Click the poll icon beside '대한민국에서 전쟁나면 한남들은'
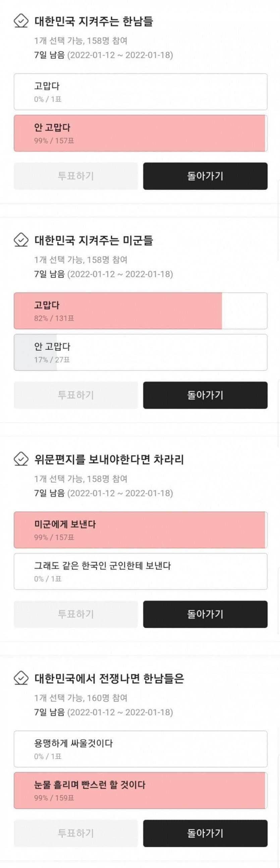 pos(21,678)
